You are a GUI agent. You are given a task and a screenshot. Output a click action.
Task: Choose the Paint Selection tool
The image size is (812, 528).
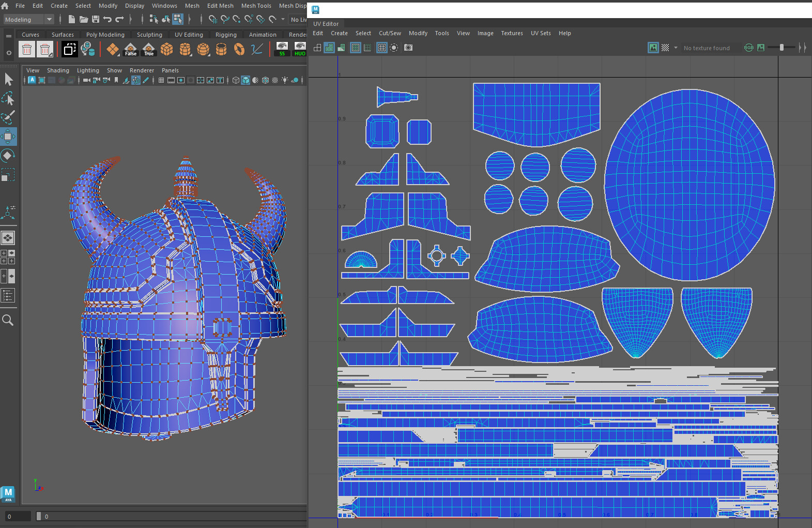[8, 117]
